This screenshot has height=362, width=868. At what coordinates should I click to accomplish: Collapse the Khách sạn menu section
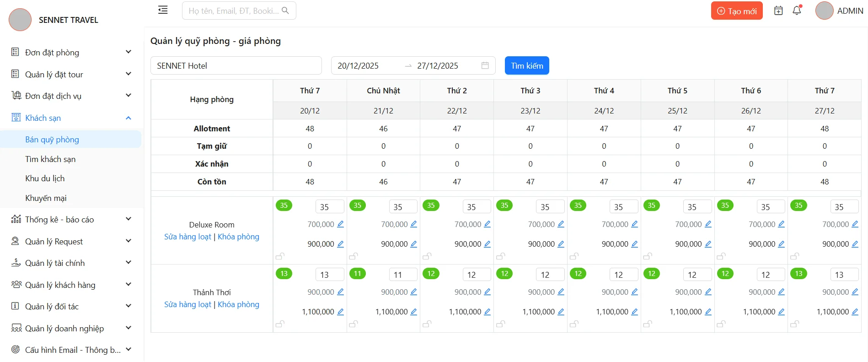tap(129, 118)
